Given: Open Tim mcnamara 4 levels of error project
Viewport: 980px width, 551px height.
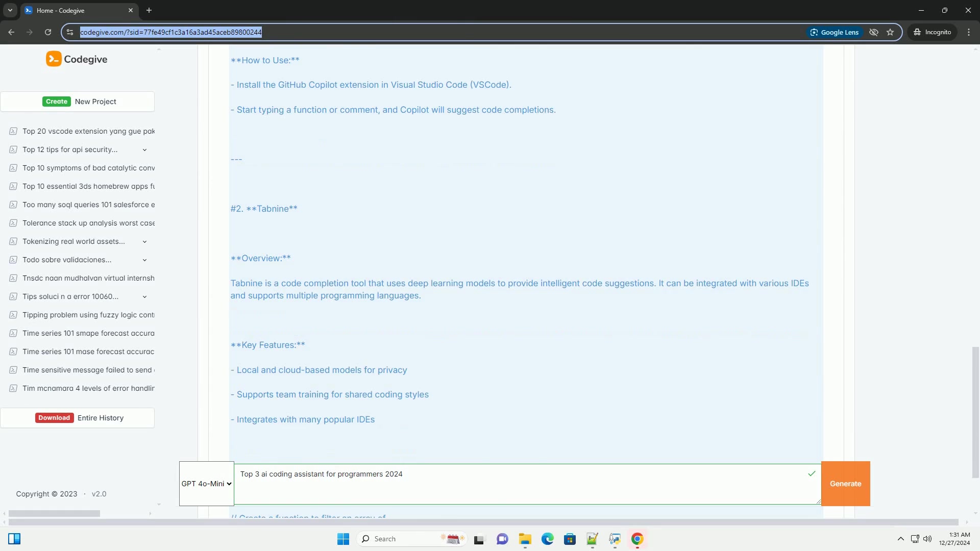Looking at the screenshot, I should (x=88, y=388).
